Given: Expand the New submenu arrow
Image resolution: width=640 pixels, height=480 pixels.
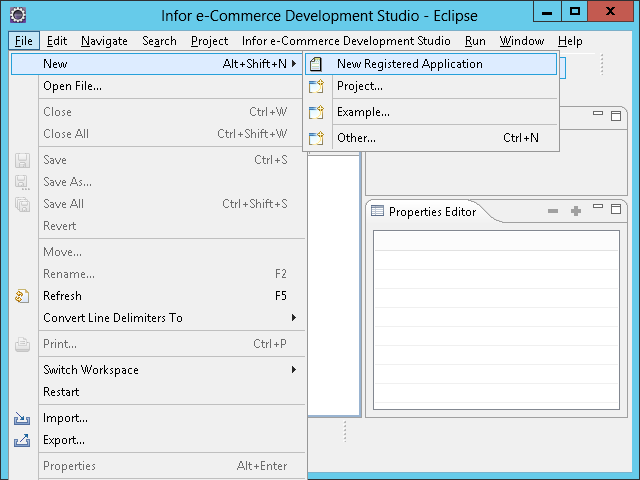Looking at the screenshot, I should click(294, 64).
